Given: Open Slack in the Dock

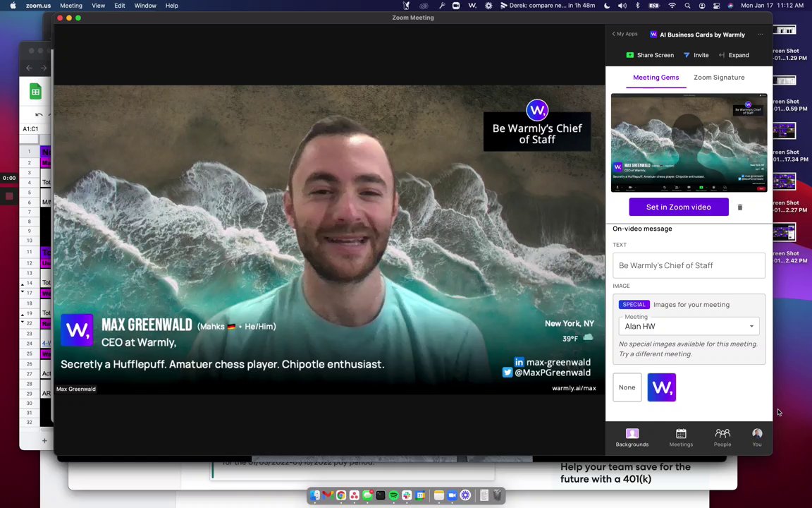Looking at the screenshot, I should [x=407, y=495].
